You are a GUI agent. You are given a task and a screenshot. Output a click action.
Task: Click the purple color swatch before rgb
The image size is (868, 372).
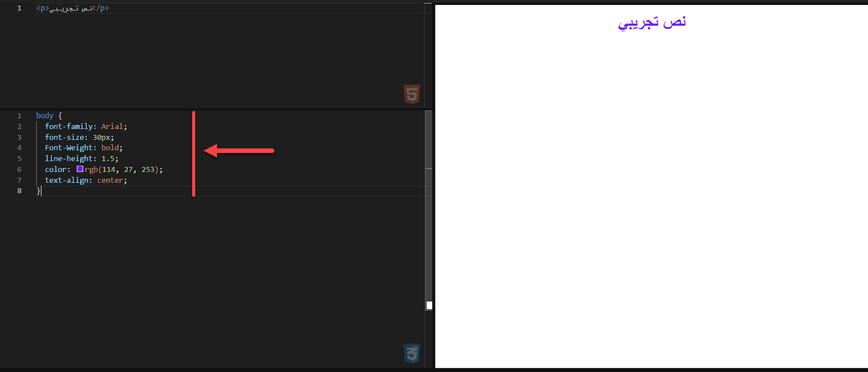coord(80,169)
